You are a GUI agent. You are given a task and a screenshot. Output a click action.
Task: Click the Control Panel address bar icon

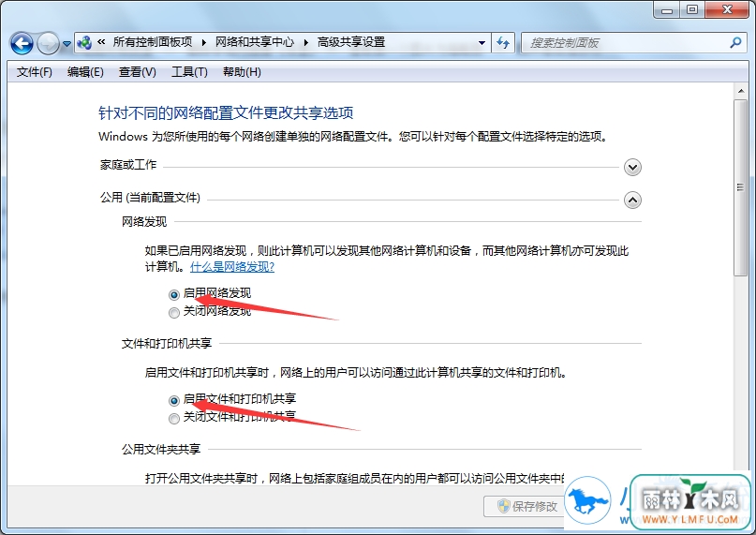pyautogui.click(x=84, y=42)
